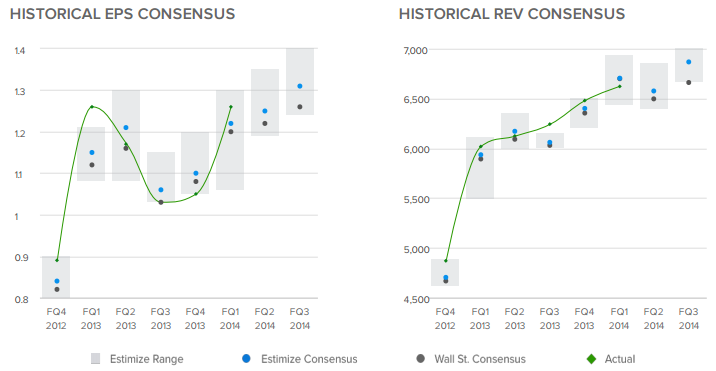Click revenue Estimize consensus dot for FQ3 2014

(689, 62)
